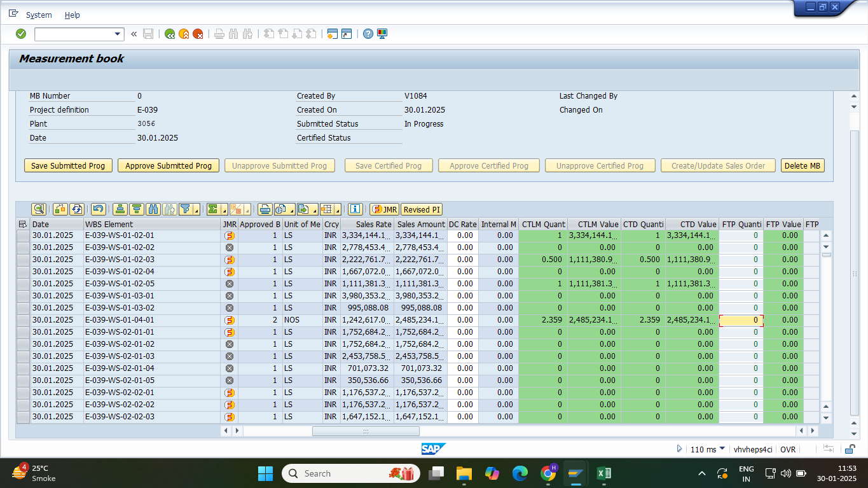The height and width of the screenshot is (488, 868).
Task: Click the red Cancel icon in toolbar
Action: coord(198,34)
